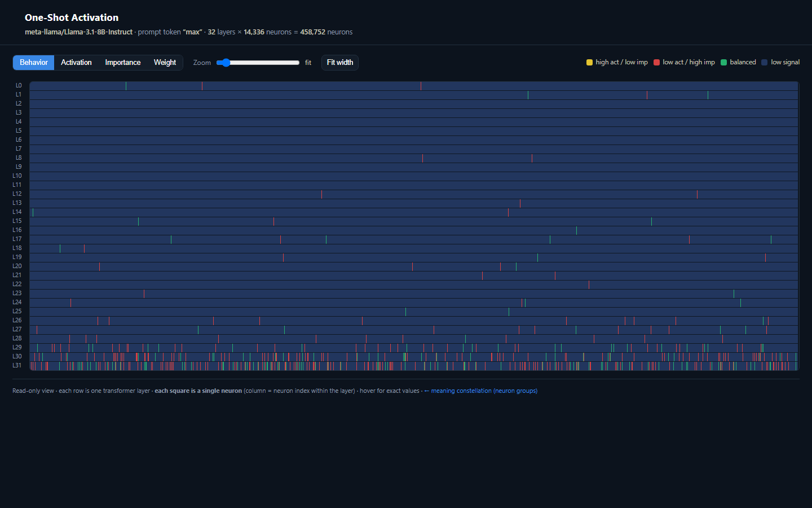Switch to the Behavior view tab

pyautogui.click(x=34, y=63)
